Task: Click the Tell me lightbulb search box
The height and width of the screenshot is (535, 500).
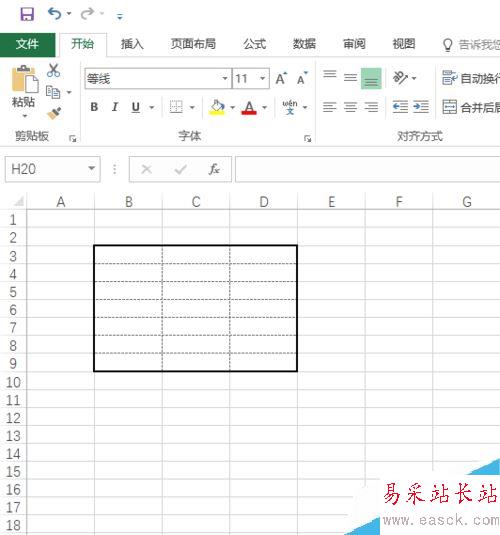Action: pyautogui.click(x=471, y=45)
